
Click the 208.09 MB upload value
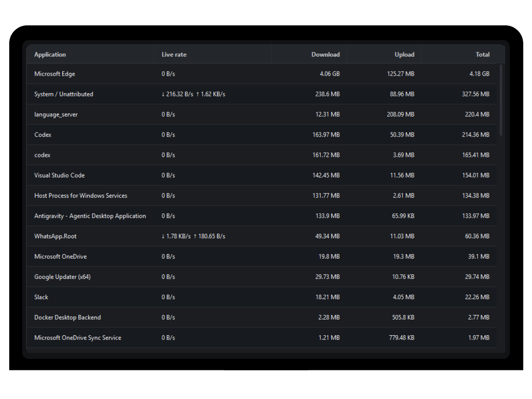401,115
